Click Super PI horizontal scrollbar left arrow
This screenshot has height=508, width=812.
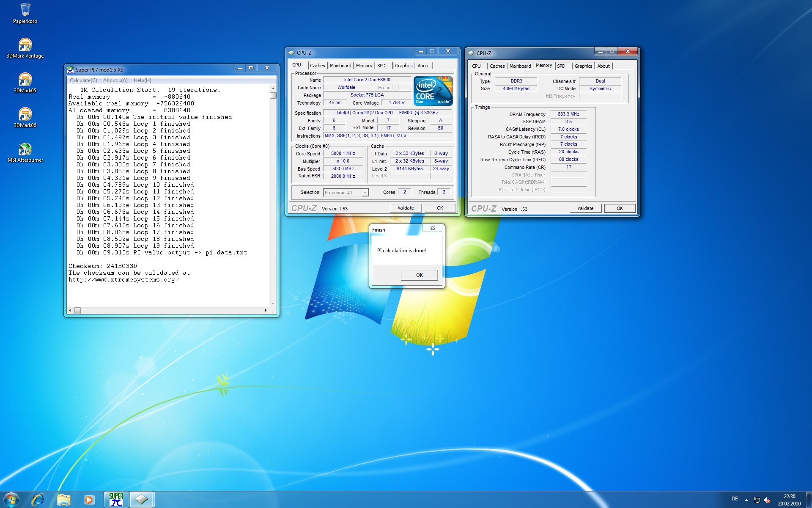(70, 311)
